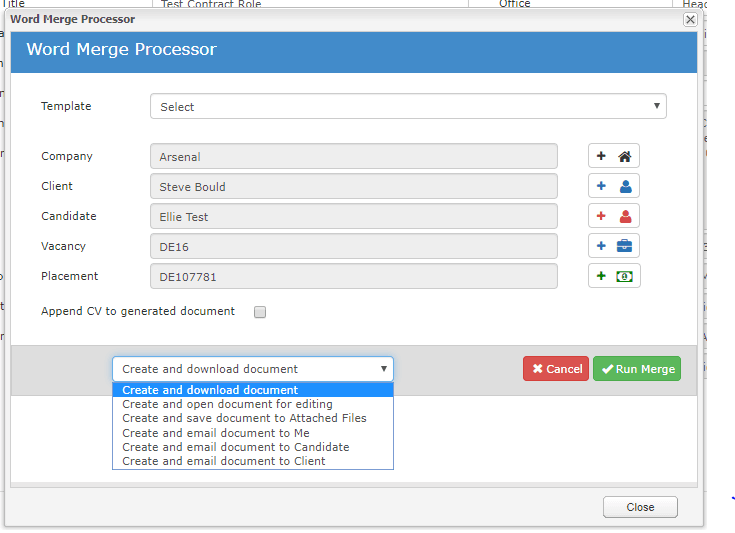The image size is (735, 533).
Task: Enable Append CV to generated document checkbox
Action: [x=260, y=312]
